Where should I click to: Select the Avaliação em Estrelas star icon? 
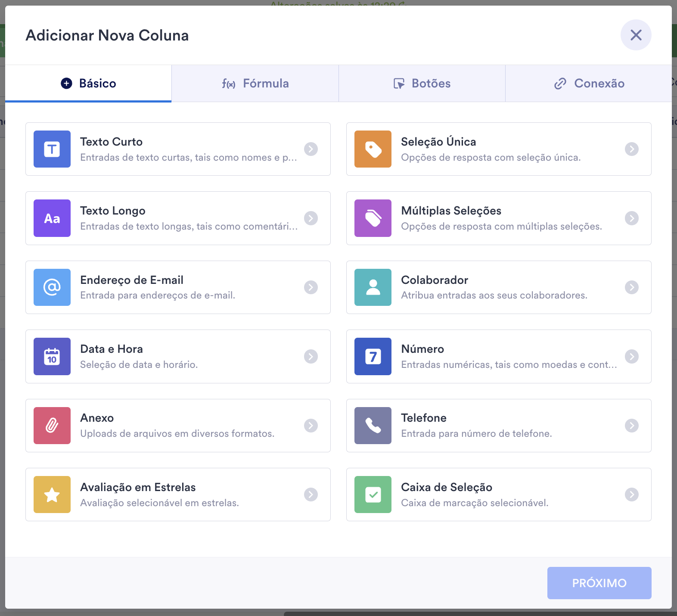52,495
